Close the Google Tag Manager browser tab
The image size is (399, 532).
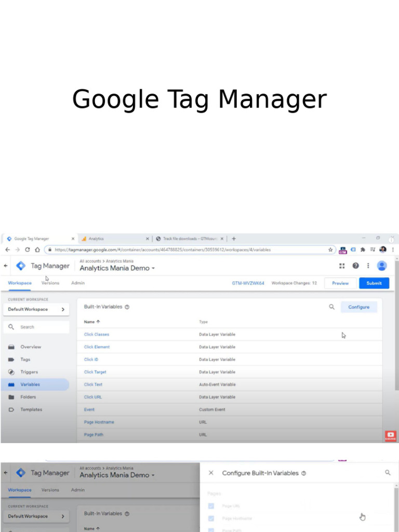coord(73,238)
